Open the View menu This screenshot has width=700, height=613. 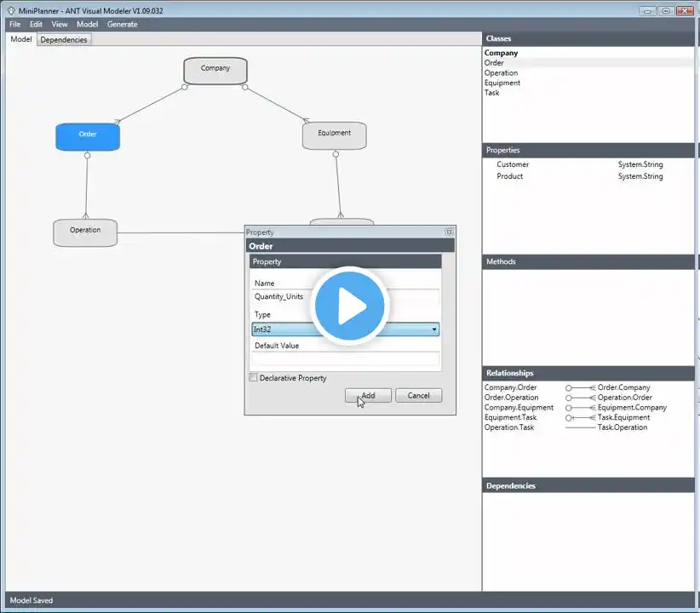click(59, 24)
